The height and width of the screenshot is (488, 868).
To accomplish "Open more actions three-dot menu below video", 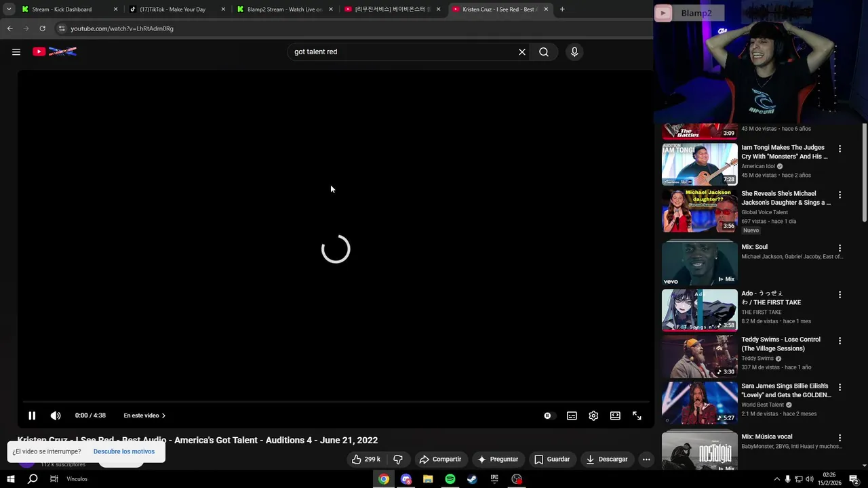I will coord(646,459).
